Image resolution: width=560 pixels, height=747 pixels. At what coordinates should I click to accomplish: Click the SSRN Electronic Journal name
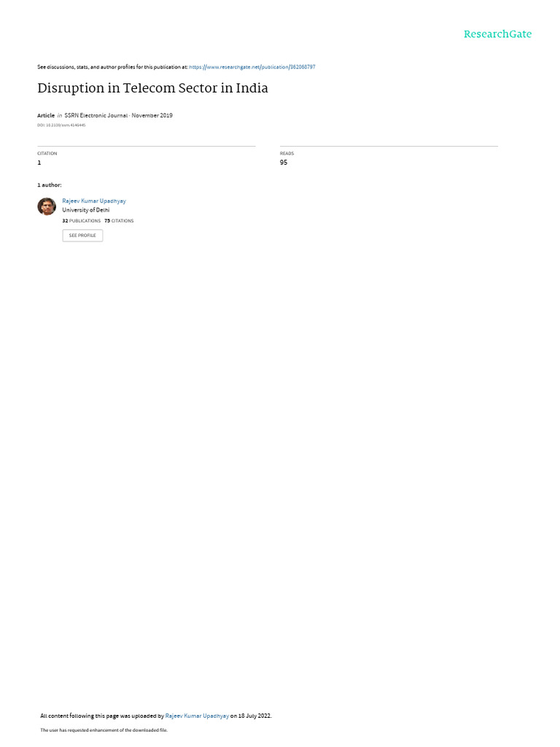pos(96,115)
